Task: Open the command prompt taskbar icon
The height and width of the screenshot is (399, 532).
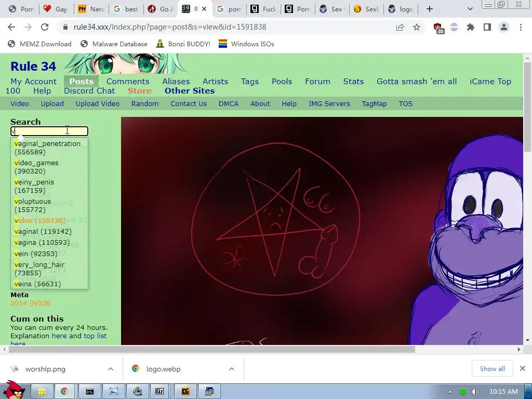Action: 89,392
